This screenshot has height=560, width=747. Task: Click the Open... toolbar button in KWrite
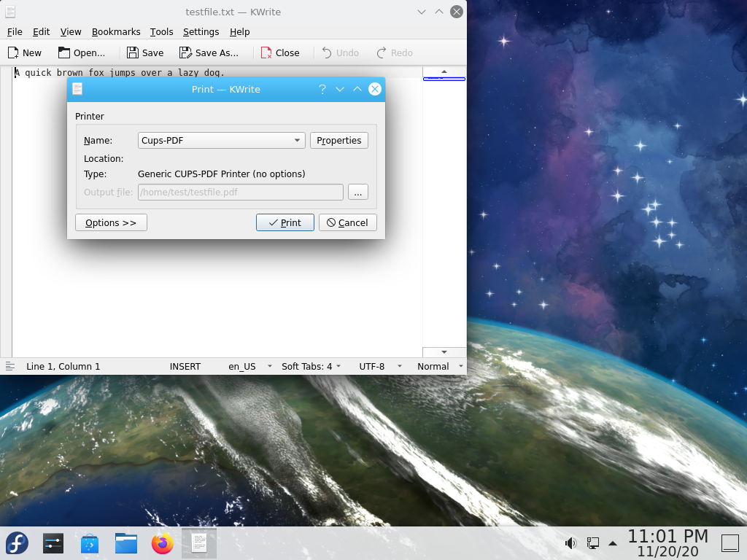pos(82,52)
